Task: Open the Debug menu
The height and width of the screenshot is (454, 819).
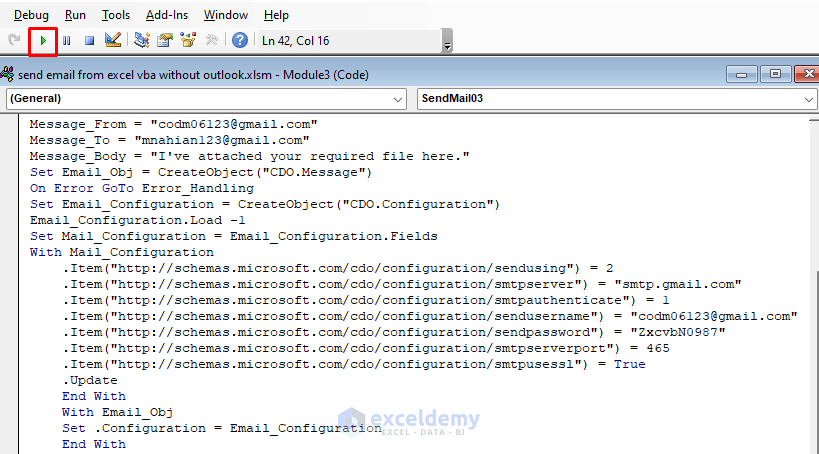Action: pyautogui.click(x=31, y=15)
